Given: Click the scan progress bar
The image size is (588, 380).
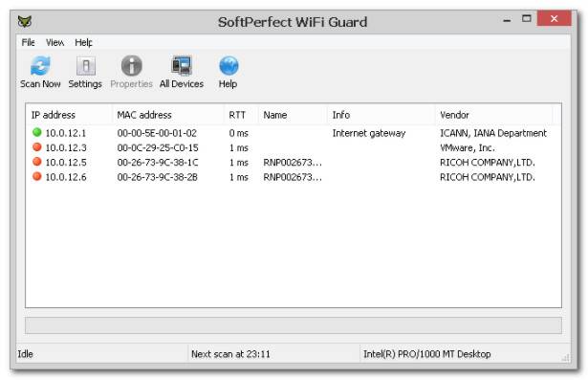Looking at the screenshot, I should [x=294, y=325].
